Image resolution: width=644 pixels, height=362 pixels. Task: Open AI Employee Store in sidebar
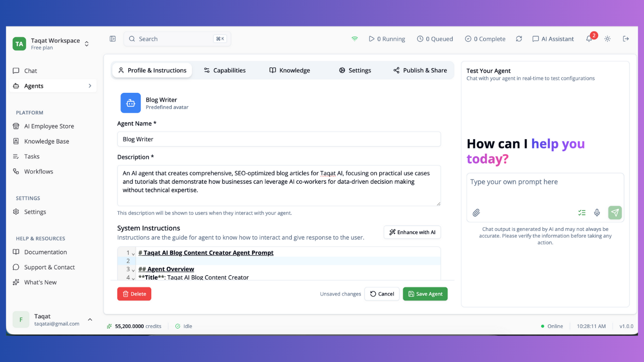[49, 126]
